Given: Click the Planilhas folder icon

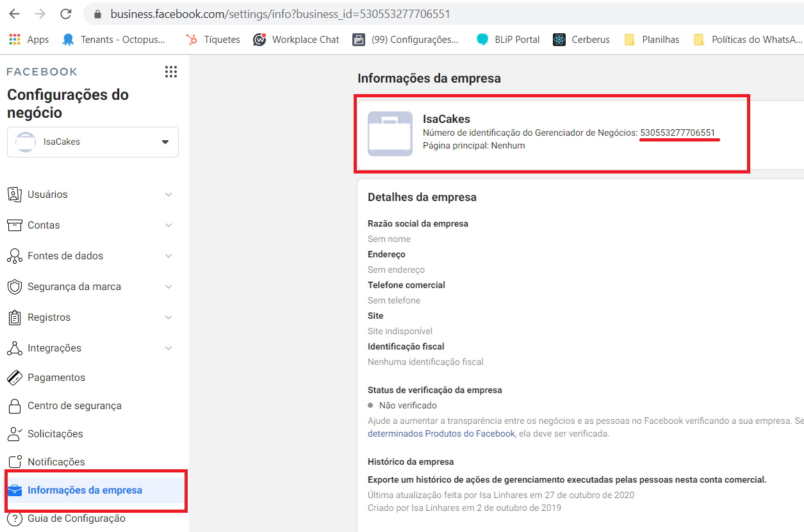Looking at the screenshot, I should pos(630,40).
